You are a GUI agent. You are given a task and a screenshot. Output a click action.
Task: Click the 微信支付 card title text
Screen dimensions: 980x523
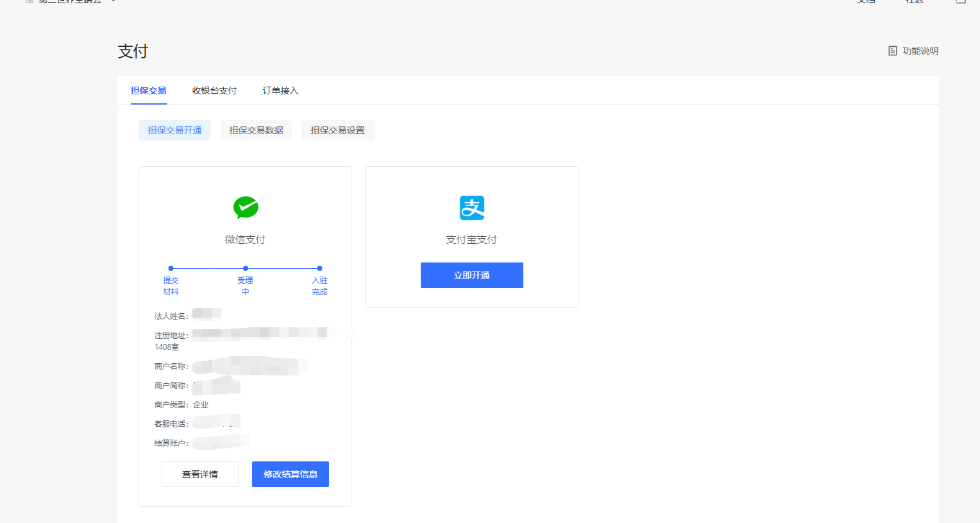(x=245, y=239)
